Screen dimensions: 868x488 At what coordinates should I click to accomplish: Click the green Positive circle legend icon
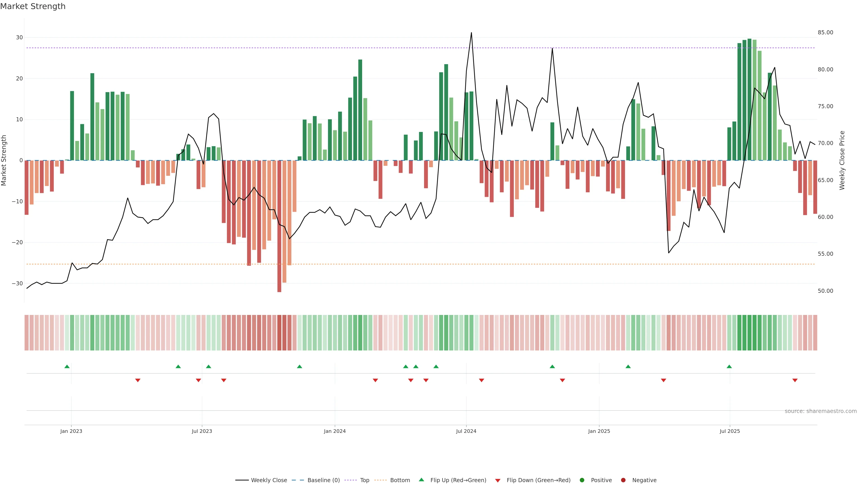tap(582, 480)
